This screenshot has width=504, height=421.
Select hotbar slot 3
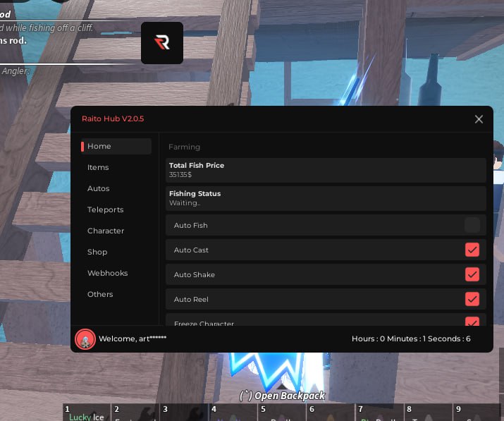(x=184, y=413)
